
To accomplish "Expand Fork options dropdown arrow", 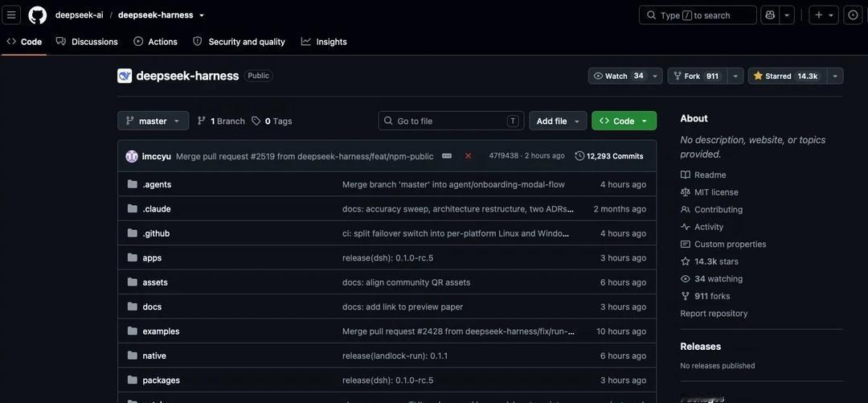I will pos(735,76).
